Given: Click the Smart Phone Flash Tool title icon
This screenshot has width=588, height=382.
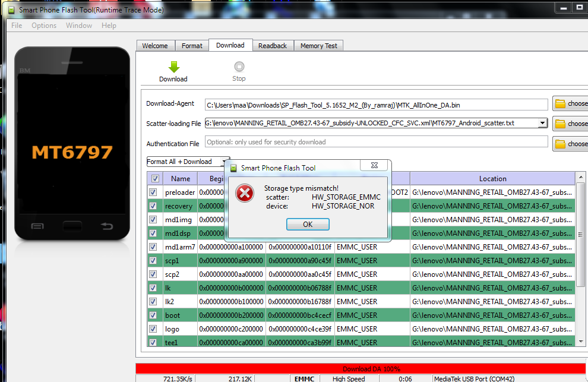Looking at the screenshot, I should click(11, 10).
